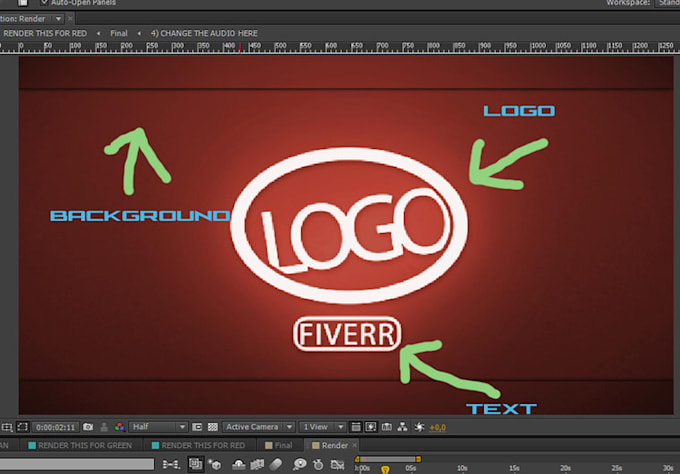This screenshot has height=474, width=680.
Task: Click the yellow current-time indicator in timeline
Action: [385, 470]
